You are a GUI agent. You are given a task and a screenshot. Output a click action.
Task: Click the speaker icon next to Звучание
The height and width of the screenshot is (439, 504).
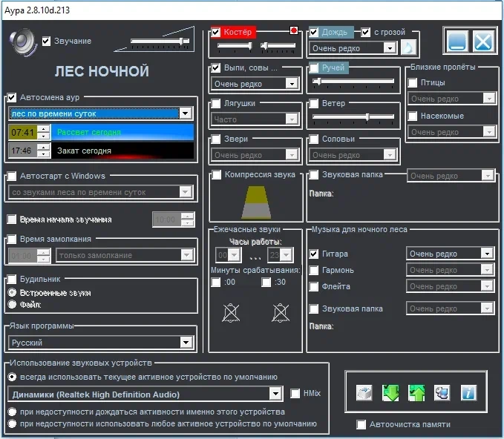[x=23, y=42]
